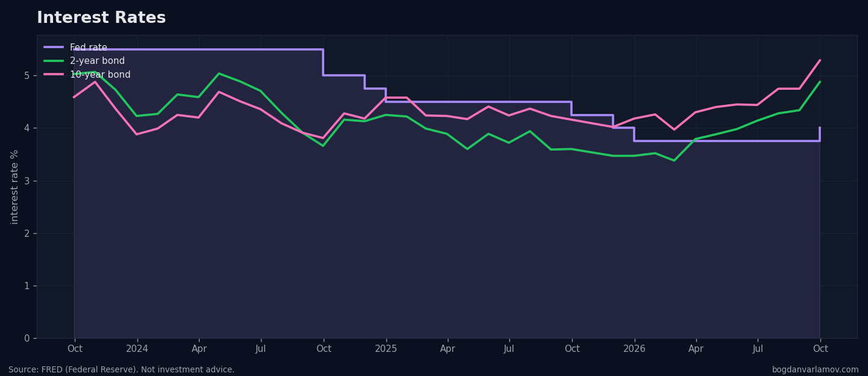This screenshot has width=868, height=376.
Task: Click the y-axis tick label '1'
Action: [27, 286]
